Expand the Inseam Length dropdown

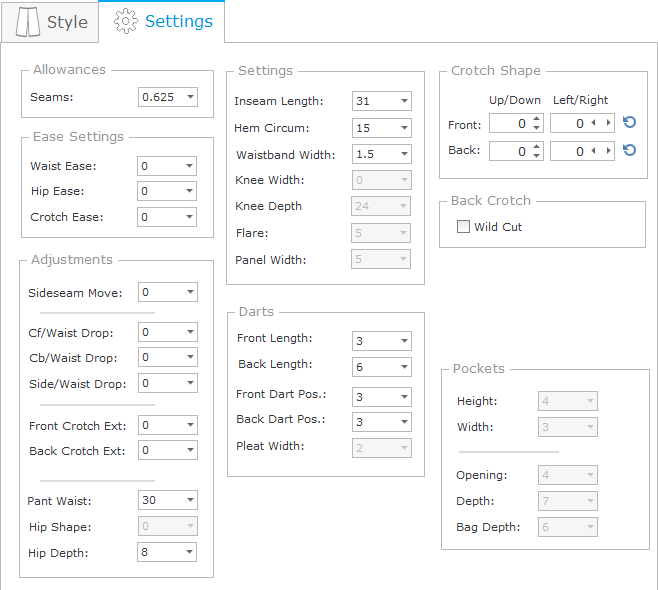(x=404, y=101)
